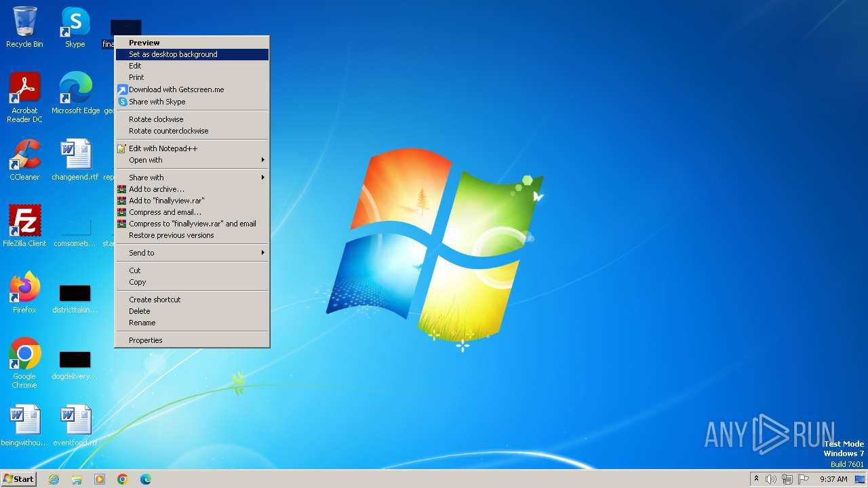Select the CCleaner desktop shortcut
Viewport: 868px width, 488px height.
24,160
